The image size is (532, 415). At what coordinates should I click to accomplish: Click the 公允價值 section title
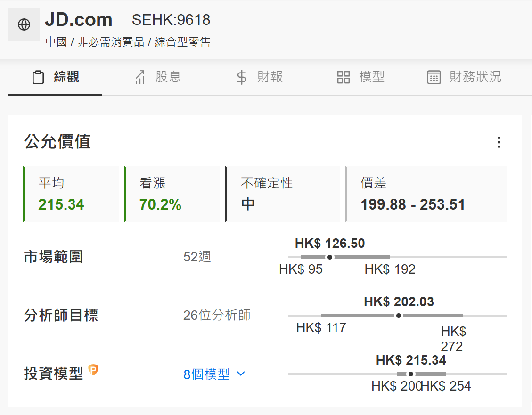(x=57, y=141)
